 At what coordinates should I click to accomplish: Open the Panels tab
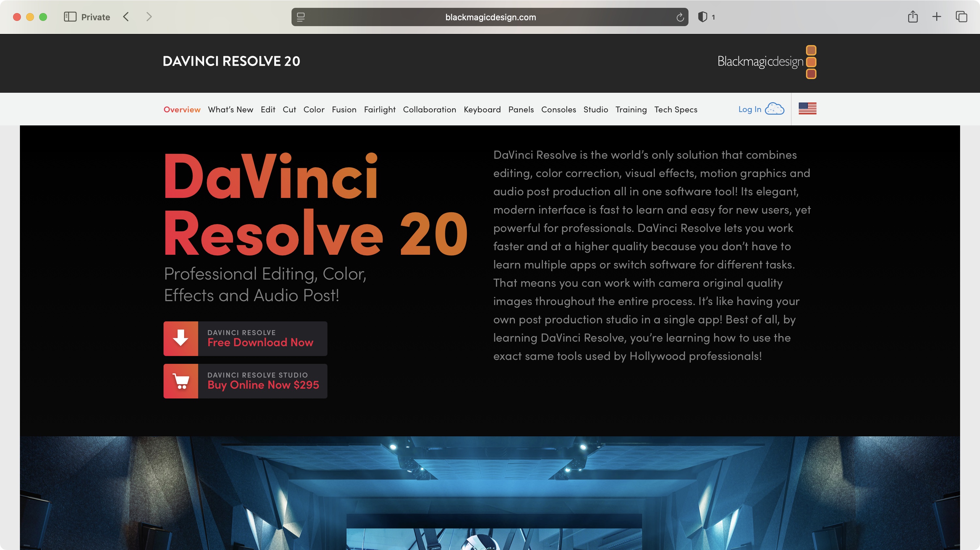point(521,110)
